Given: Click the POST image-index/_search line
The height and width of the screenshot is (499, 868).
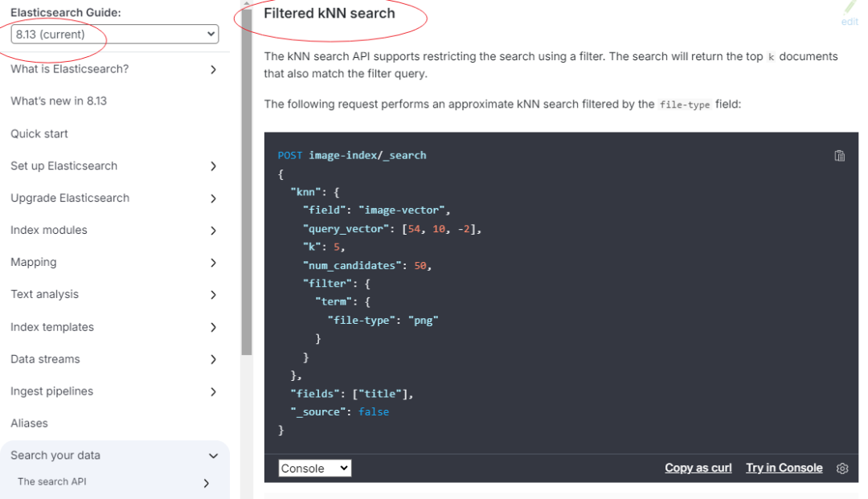Looking at the screenshot, I should [x=352, y=155].
